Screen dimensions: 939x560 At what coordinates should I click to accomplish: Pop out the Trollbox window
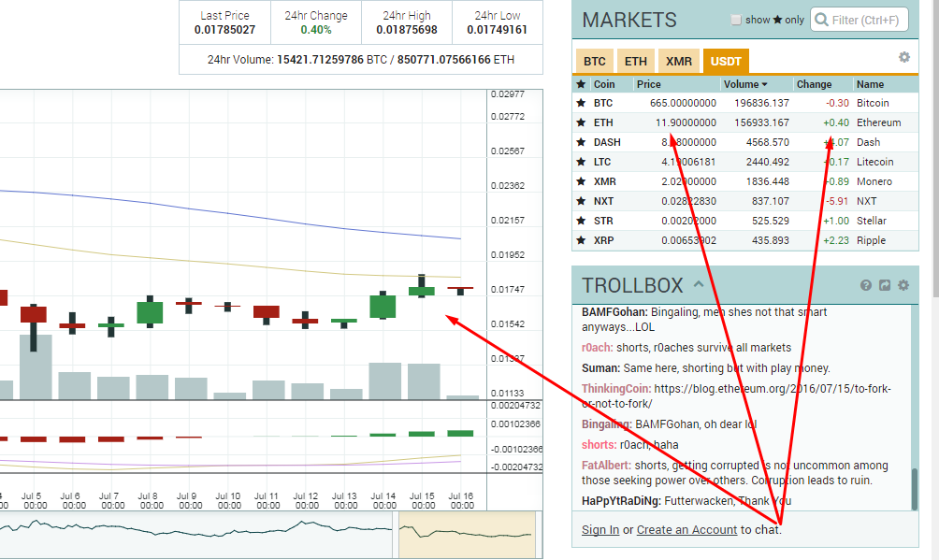(885, 285)
